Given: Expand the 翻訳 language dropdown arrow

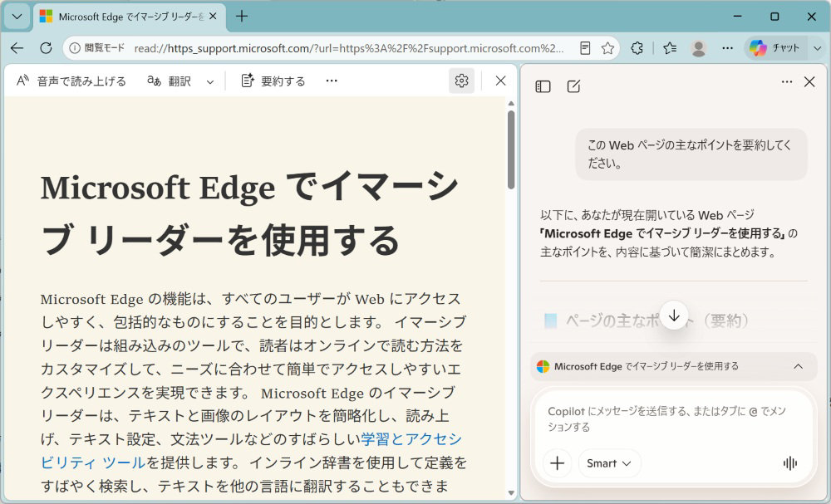Looking at the screenshot, I should click(x=210, y=81).
